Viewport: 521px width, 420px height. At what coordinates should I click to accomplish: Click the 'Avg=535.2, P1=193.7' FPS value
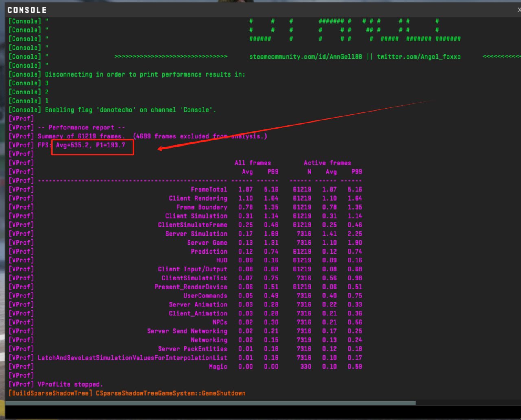(90, 145)
